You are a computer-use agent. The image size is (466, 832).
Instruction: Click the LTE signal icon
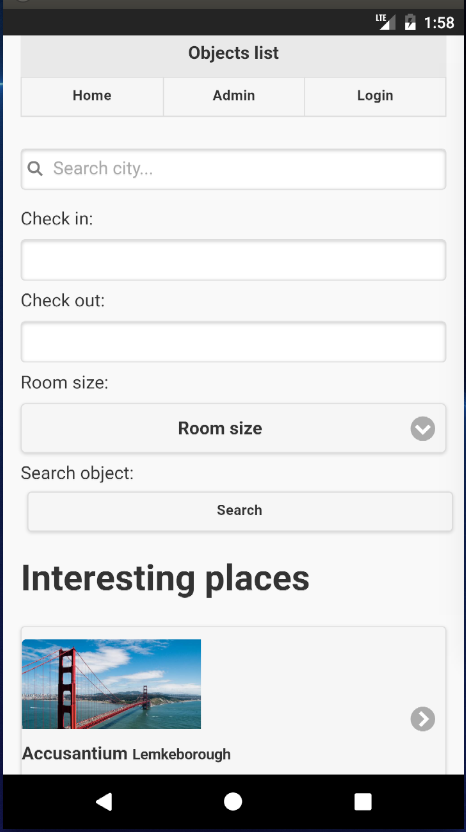(x=385, y=22)
